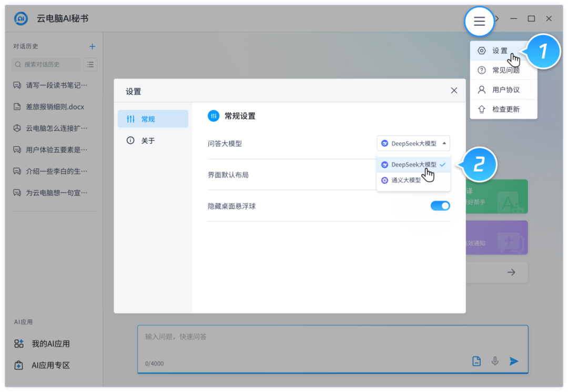Attach a document in the input box

[476, 361]
